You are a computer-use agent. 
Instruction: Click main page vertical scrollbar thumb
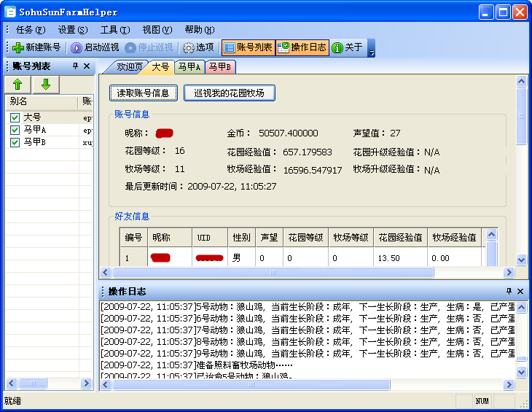point(522,116)
